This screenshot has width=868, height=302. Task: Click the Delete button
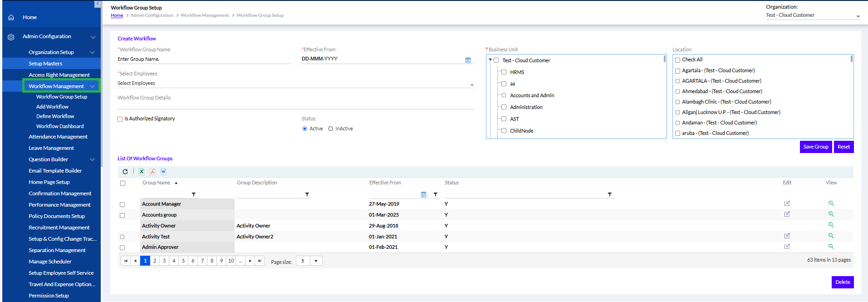tap(843, 282)
